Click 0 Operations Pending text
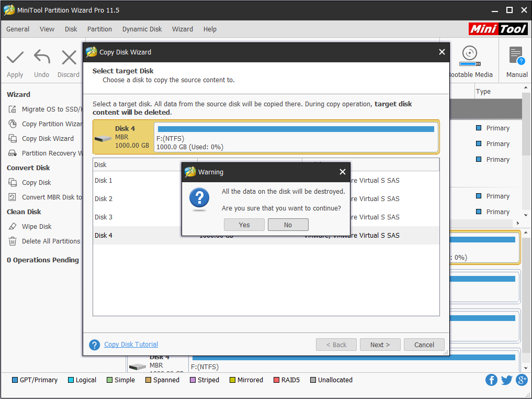Image resolution: width=532 pixels, height=399 pixels. (43, 260)
